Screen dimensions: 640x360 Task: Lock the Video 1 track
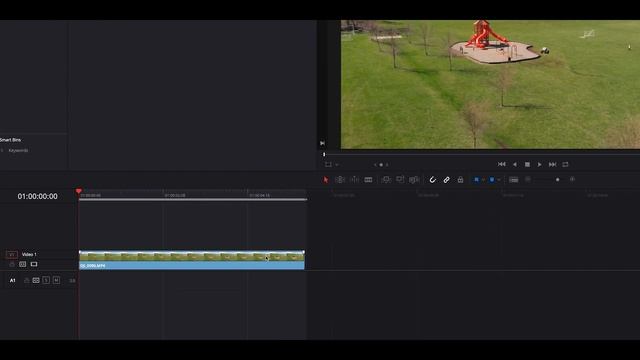click(x=12, y=264)
